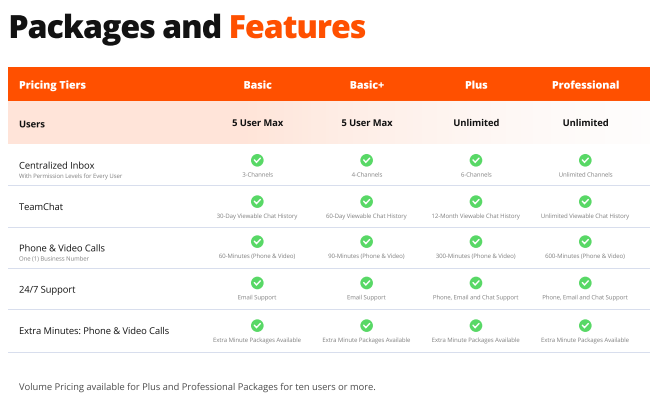Click the Basic+ TeamChat green checkmark

point(366,202)
